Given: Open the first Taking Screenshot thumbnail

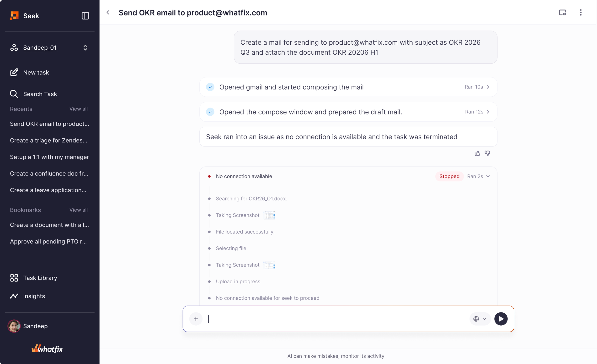Looking at the screenshot, I should coord(269,215).
